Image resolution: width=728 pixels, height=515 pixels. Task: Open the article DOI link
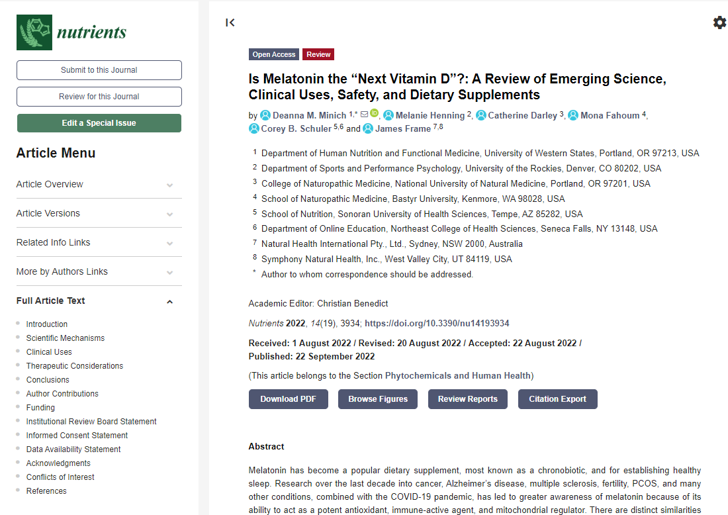[x=437, y=324]
